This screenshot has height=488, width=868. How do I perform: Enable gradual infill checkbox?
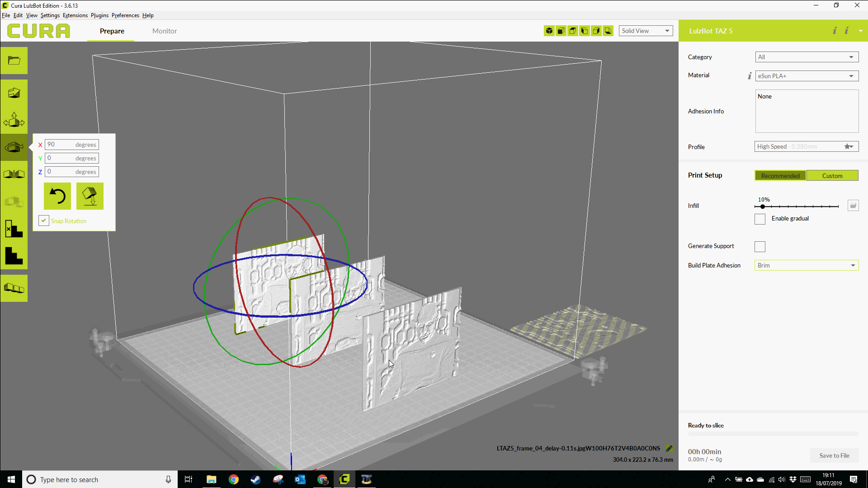point(760,218)
